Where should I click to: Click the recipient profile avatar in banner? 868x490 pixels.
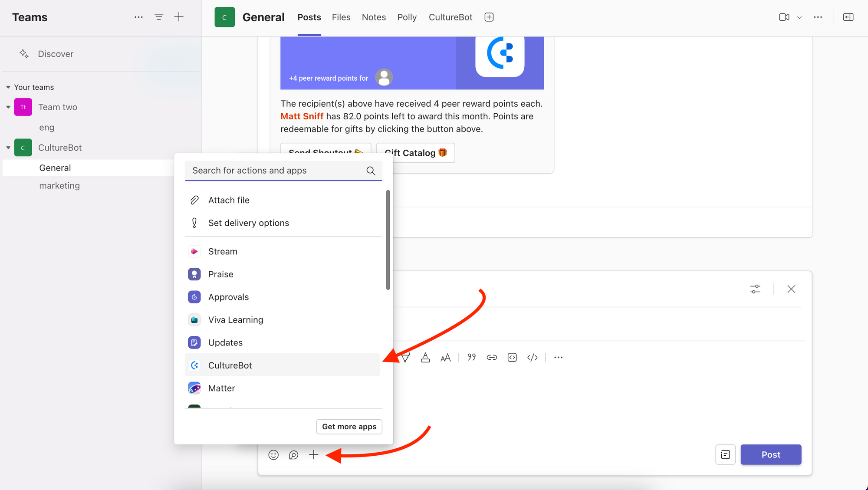pos(384,77)
